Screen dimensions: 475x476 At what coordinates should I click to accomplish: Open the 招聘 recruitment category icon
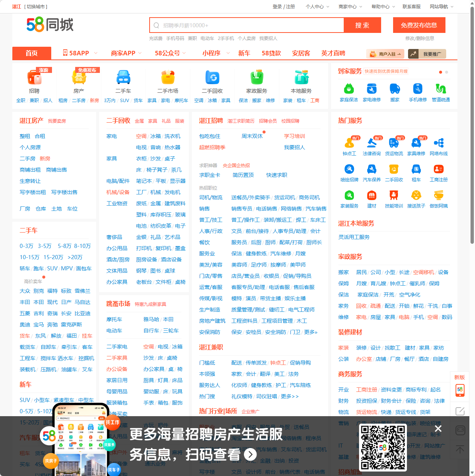[x=34, y=79]
